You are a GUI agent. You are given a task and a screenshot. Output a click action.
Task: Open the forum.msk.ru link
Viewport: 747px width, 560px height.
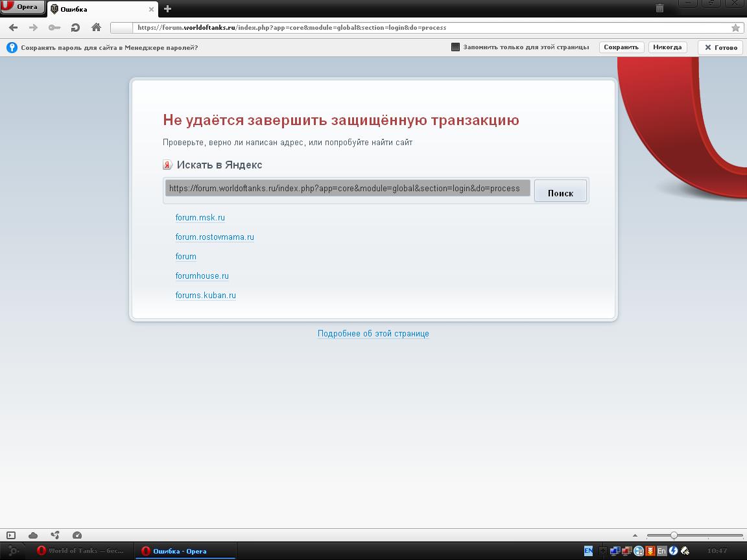click(200, 218)
